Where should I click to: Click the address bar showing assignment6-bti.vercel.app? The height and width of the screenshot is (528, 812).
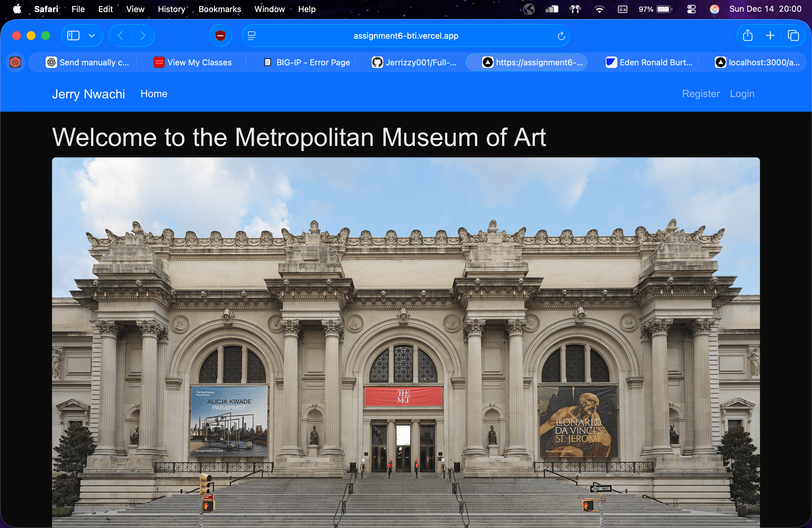tap(406, 36)
